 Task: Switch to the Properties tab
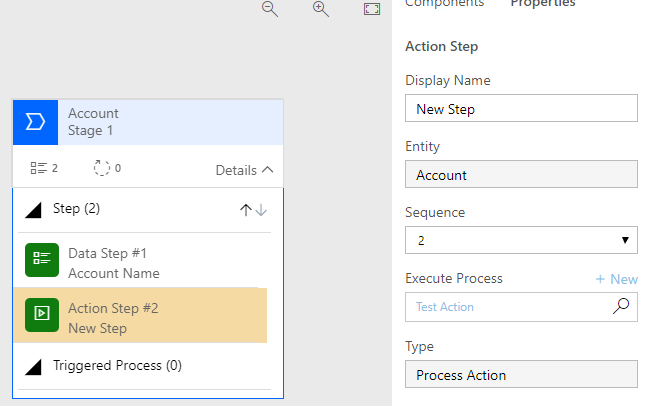(x=543, y=3)
